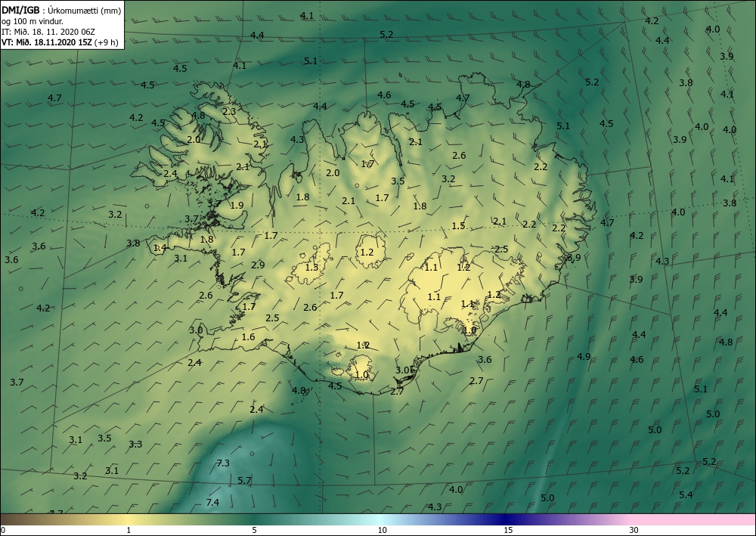Click the 2.3 value in the Westfjords
The height and width of the screenshot is (536, 756).
[230, 111]
